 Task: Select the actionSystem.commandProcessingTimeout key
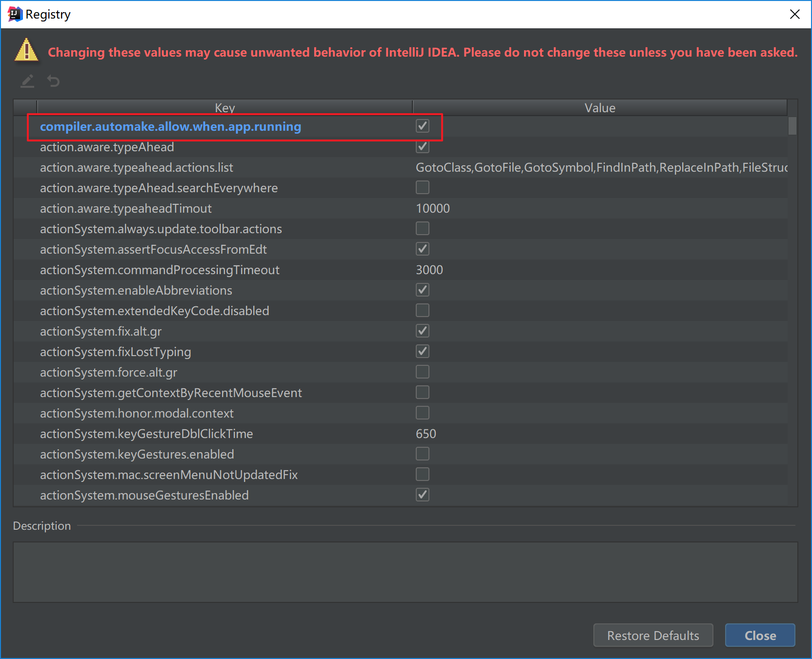coord(160,270)
